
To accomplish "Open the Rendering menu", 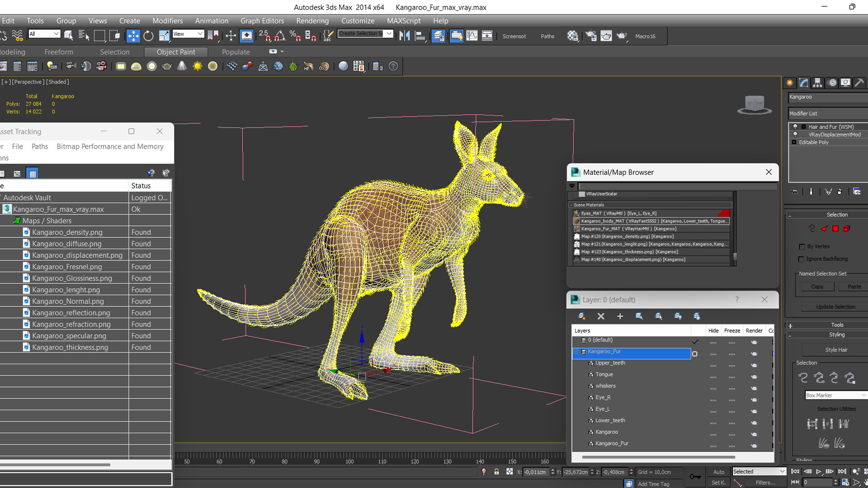I will tap(312, 21).
